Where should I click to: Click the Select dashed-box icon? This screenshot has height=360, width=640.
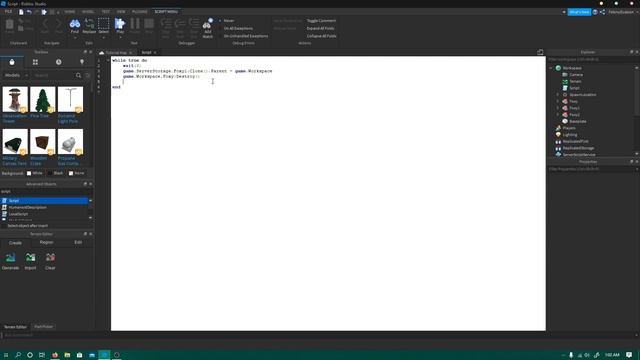click(104, 24)
